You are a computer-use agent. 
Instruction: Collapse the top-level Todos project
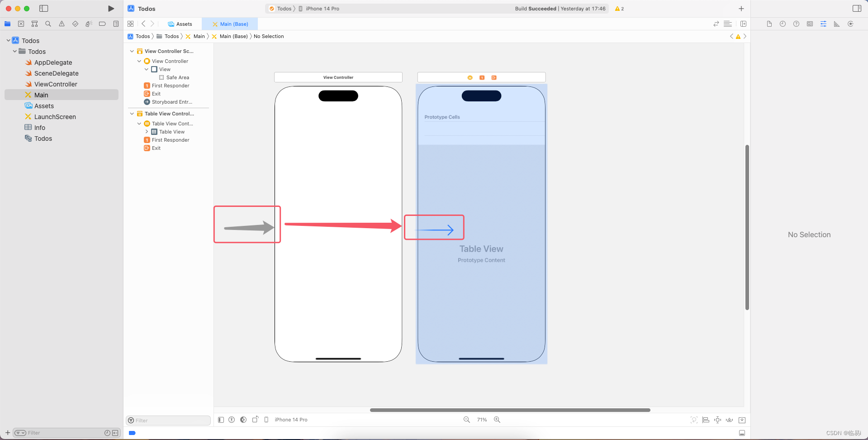(x=8, y=40)
